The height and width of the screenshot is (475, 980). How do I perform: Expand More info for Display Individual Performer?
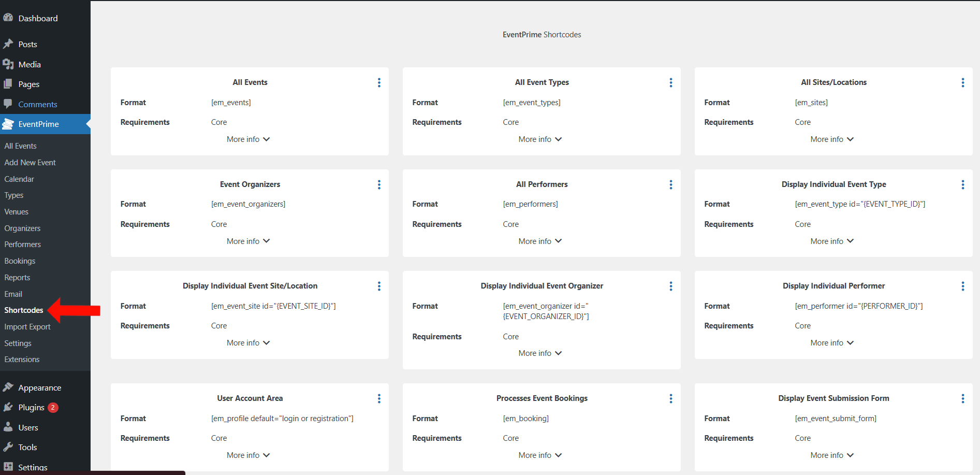click(x=832, y=343)
